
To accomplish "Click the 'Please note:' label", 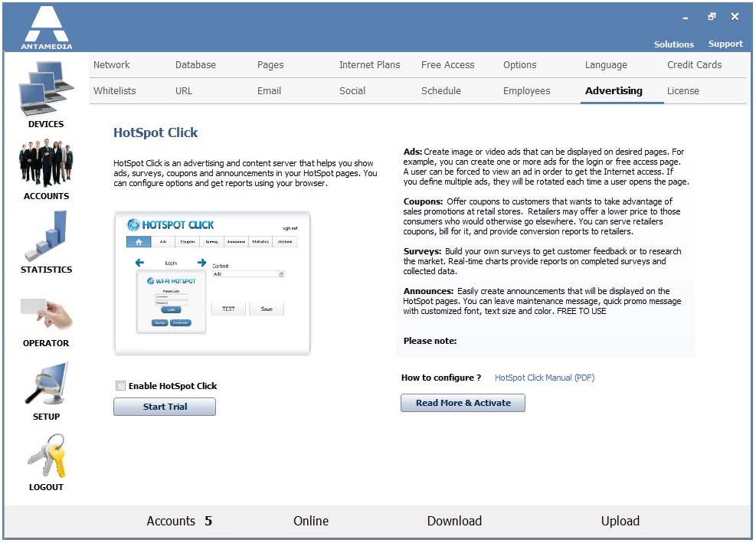I will [x=430, y=341].
